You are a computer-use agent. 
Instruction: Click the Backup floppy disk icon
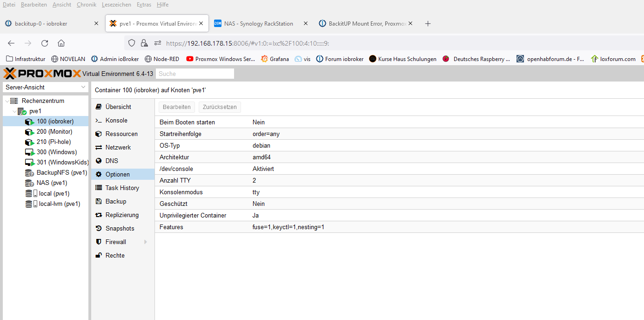[98, 201]
